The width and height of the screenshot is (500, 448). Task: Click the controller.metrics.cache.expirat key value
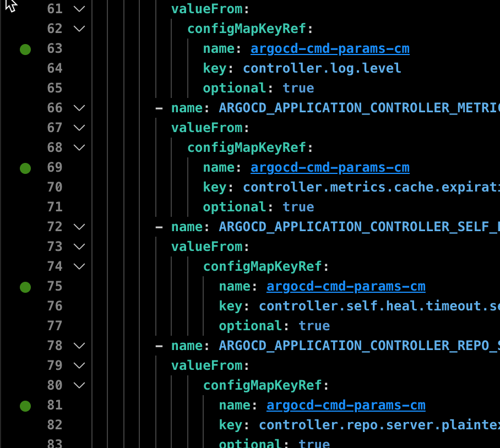coord(372,187)
